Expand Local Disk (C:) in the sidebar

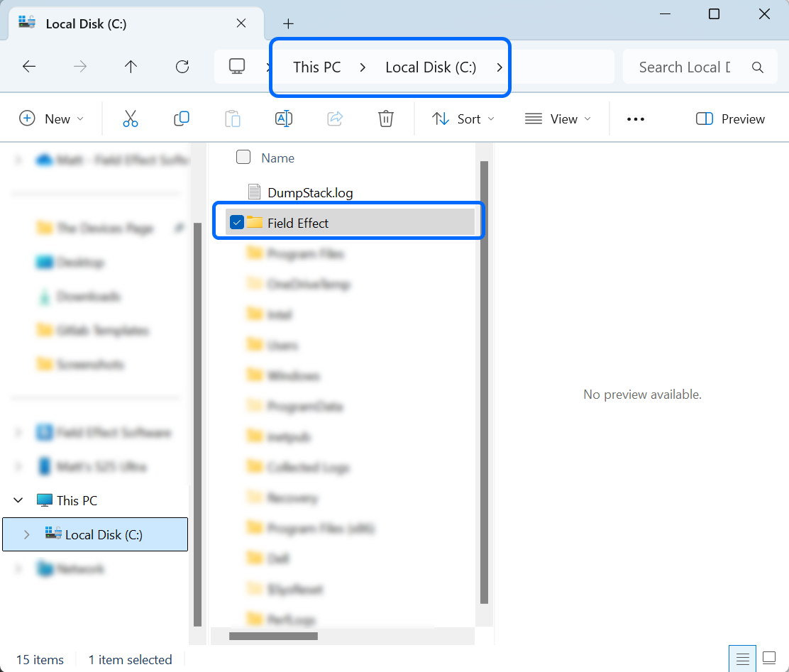[27, 534]
